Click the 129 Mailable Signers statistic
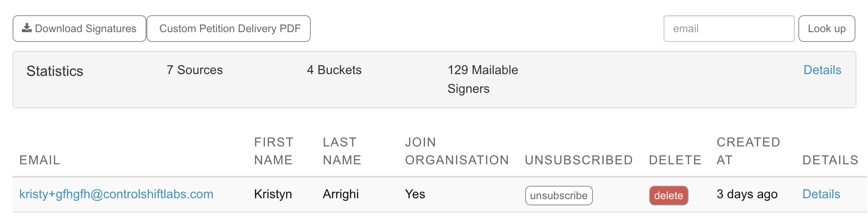 click(483, 79)
